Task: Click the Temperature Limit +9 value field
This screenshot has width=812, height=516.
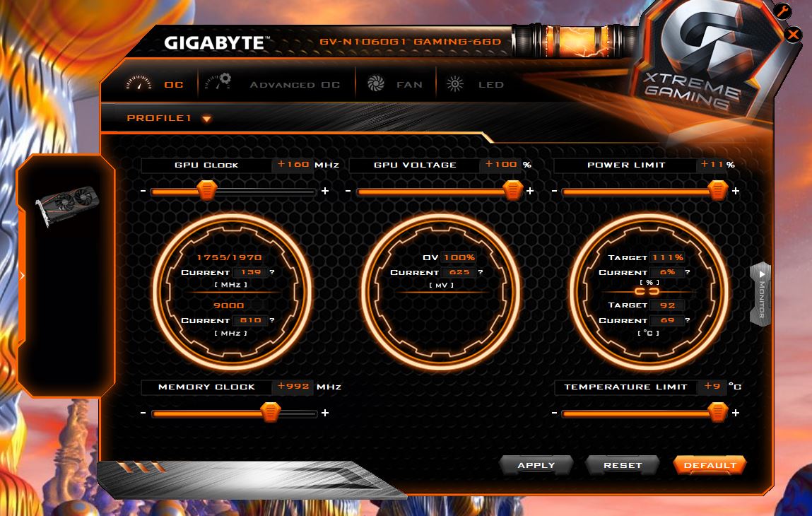Action: (x=712, y=387)
